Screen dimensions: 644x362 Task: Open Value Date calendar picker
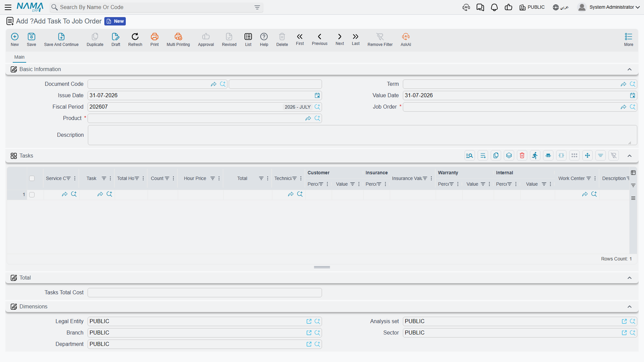[633, 96]
